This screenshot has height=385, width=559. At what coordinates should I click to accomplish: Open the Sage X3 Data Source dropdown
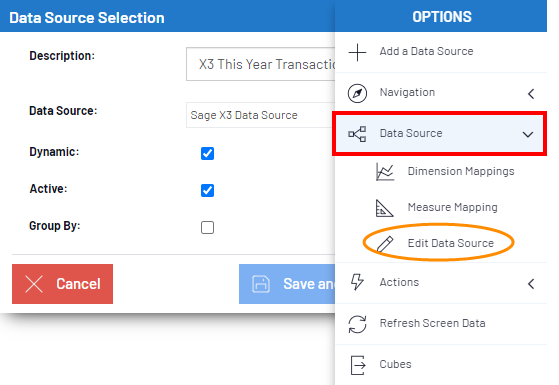pos(261,115)
